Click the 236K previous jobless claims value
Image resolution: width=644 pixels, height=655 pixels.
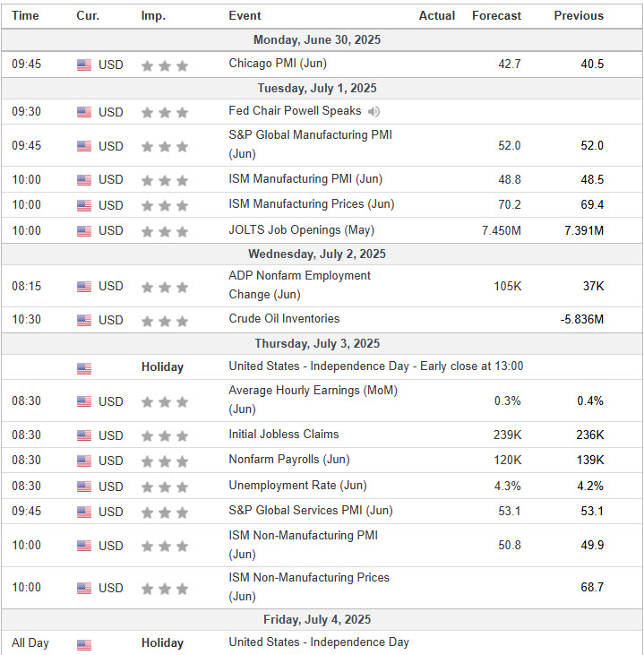(x=590, y=435)
